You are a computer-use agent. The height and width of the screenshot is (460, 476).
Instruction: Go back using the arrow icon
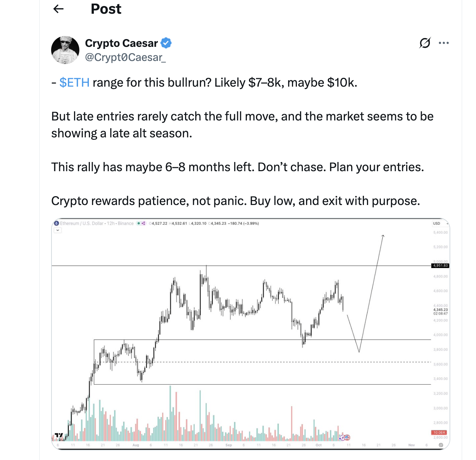[59, 9]
